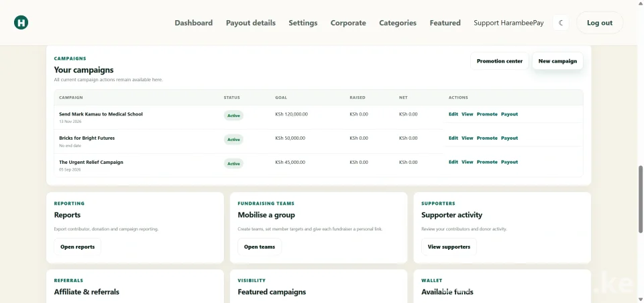Viewport: 644px width, 303px height.
Task: Click the 05 Sep 2026 end date
Action: [x=70, y=169]
